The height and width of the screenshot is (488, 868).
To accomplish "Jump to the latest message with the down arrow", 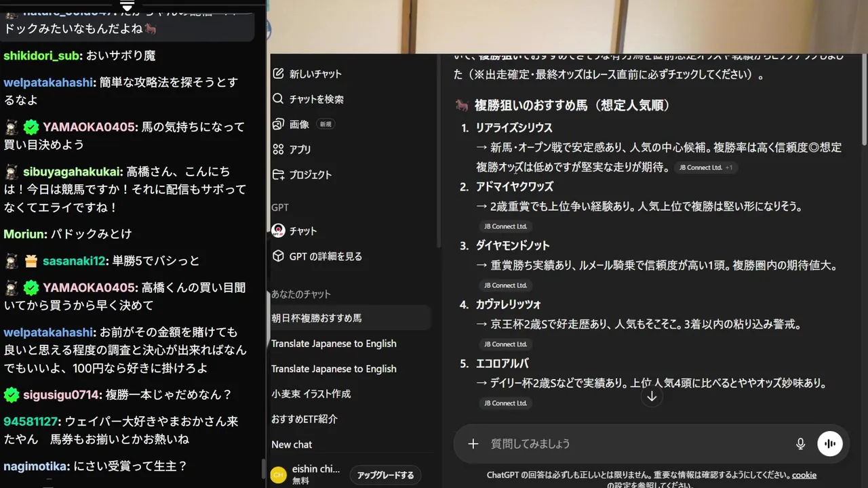I will [x=652, y=396].
